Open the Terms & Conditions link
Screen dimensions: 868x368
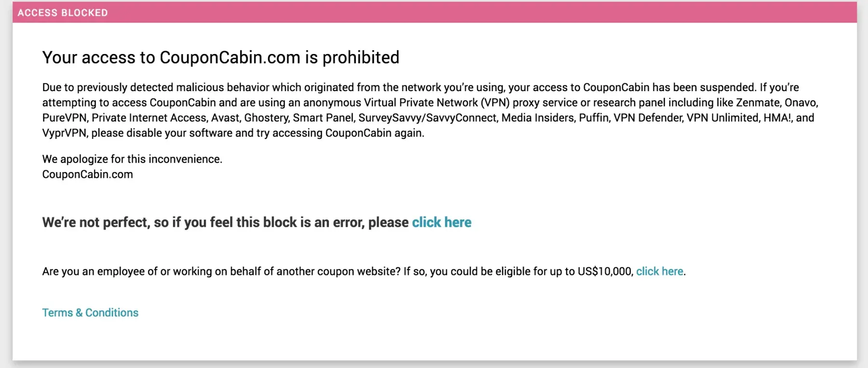coord(90,313)
